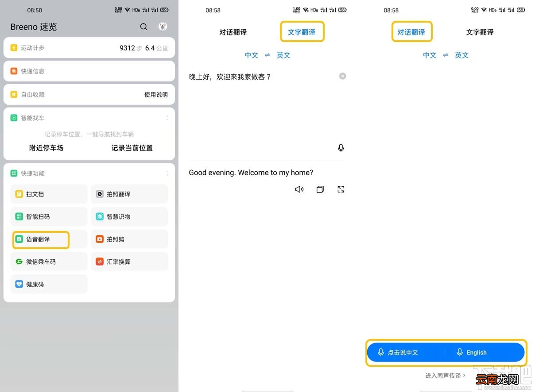Switch to 对话翻译 tab in middle screen
This screenshot has width=535, height=392.
233,32
